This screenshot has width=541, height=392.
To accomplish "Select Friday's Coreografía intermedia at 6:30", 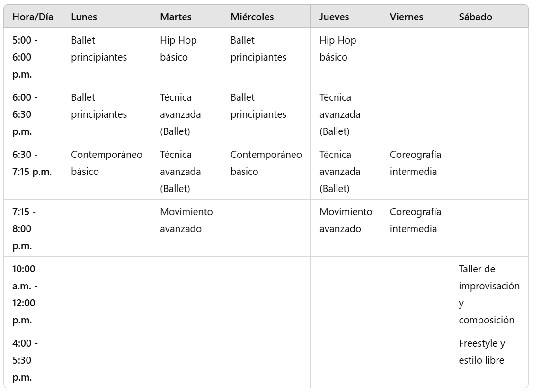I will click(x=416, y=171).
